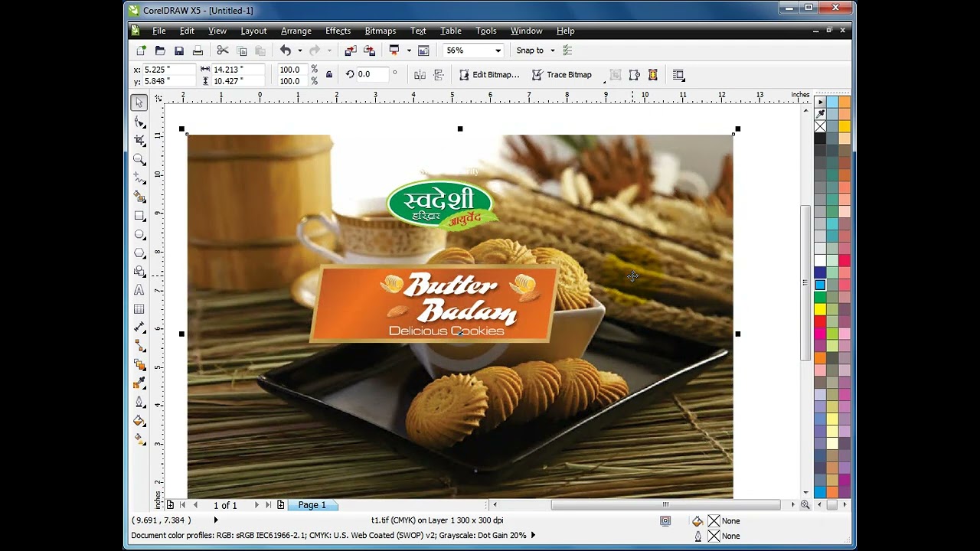This screenshot has height=551, width=980.
Task: Open the Arrange menu
Action: [x=296, y=31]
